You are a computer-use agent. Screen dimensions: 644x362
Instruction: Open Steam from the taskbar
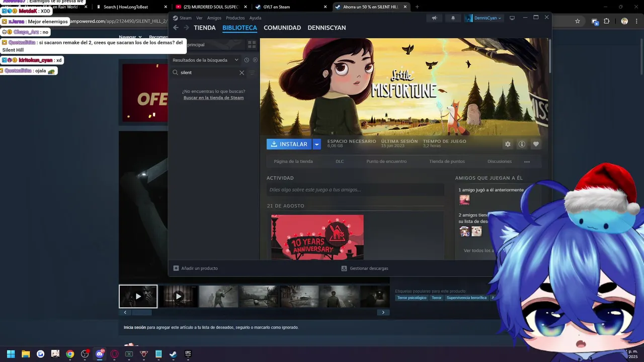click(173, 354)
